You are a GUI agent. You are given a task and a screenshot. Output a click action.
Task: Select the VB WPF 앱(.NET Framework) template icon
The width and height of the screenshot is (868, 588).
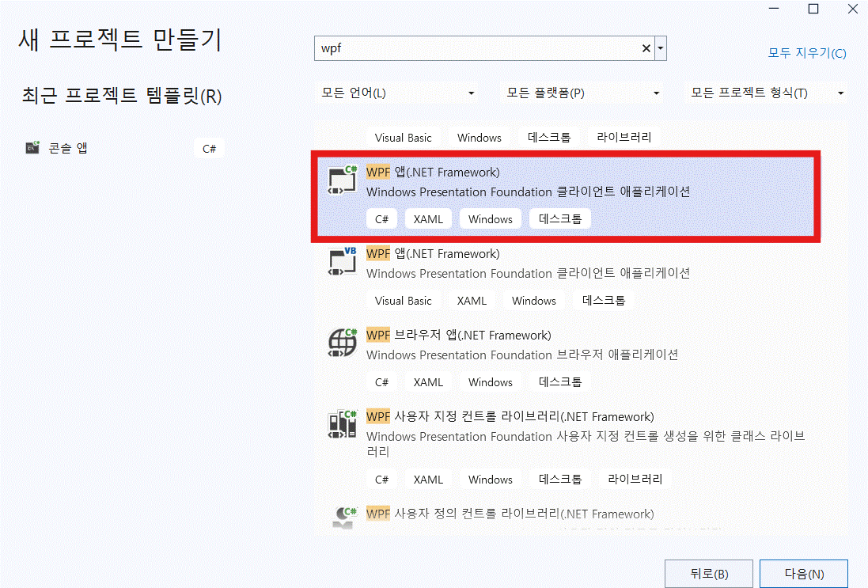click(342, 261)
